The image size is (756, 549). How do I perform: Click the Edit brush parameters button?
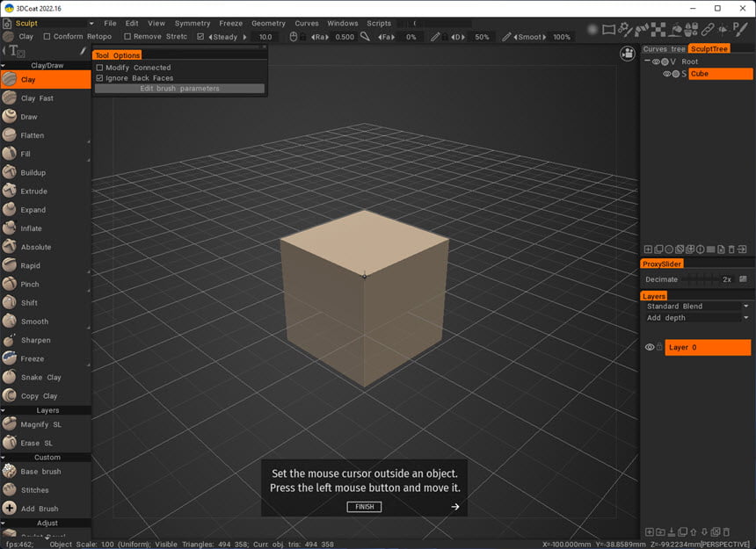[x=179, y=89]
